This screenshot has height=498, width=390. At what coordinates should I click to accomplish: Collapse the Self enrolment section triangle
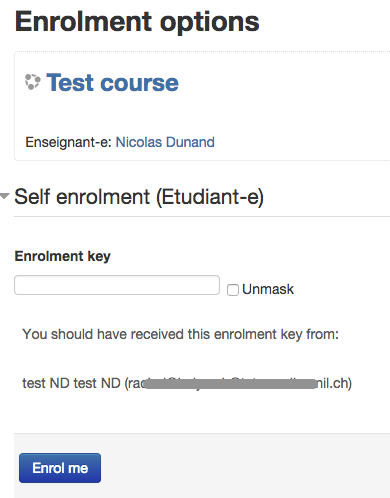point(5,196)
